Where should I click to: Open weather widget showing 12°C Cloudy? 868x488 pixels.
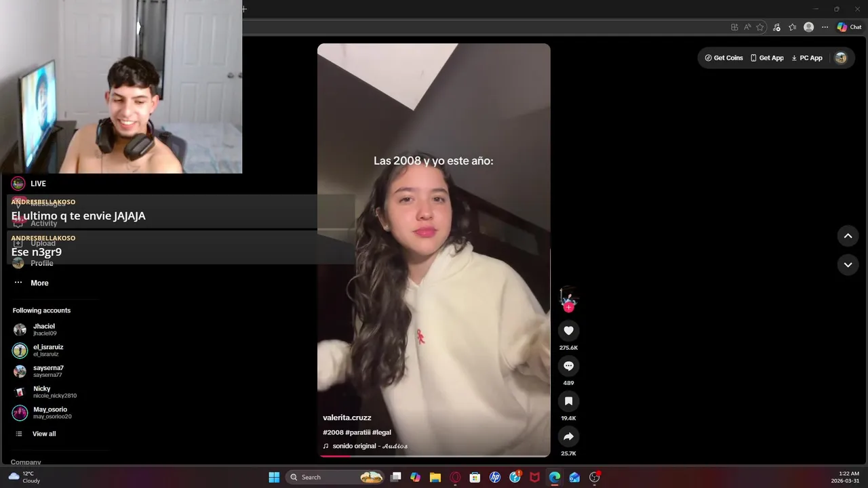coord(24,477)
